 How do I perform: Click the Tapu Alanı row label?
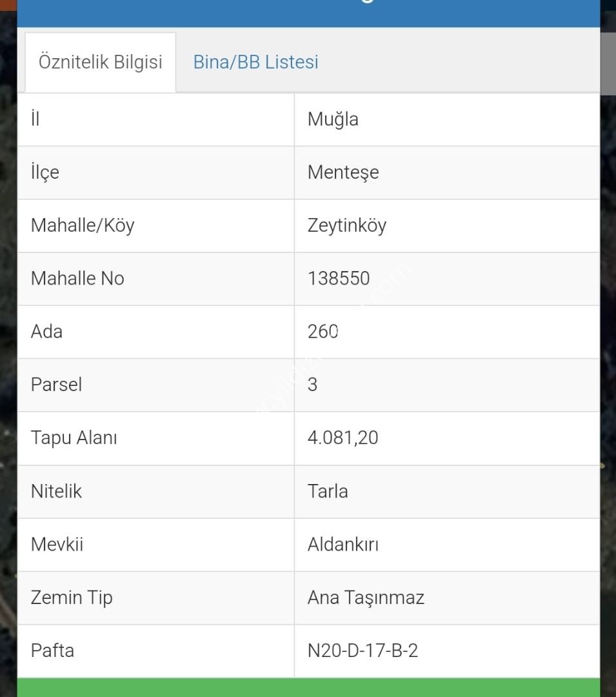[x=74, y=438]
